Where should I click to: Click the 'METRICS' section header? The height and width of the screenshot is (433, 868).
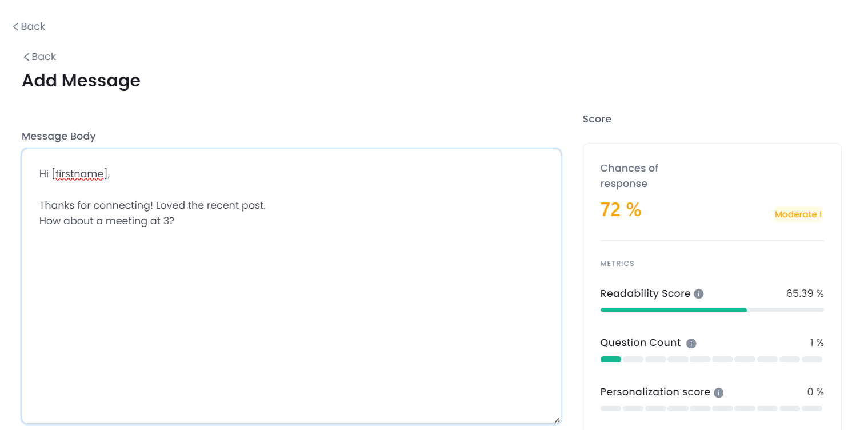click(617, 264)
